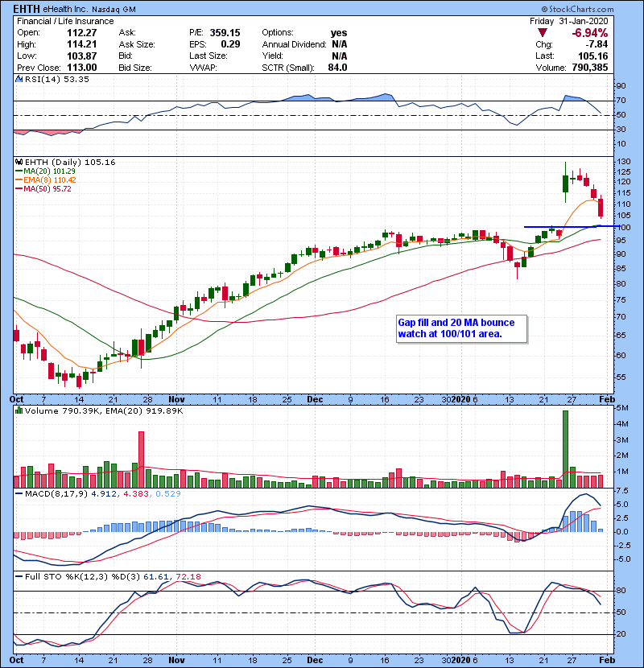
Task: Click the Options value yes
Action: click(339, 33)
